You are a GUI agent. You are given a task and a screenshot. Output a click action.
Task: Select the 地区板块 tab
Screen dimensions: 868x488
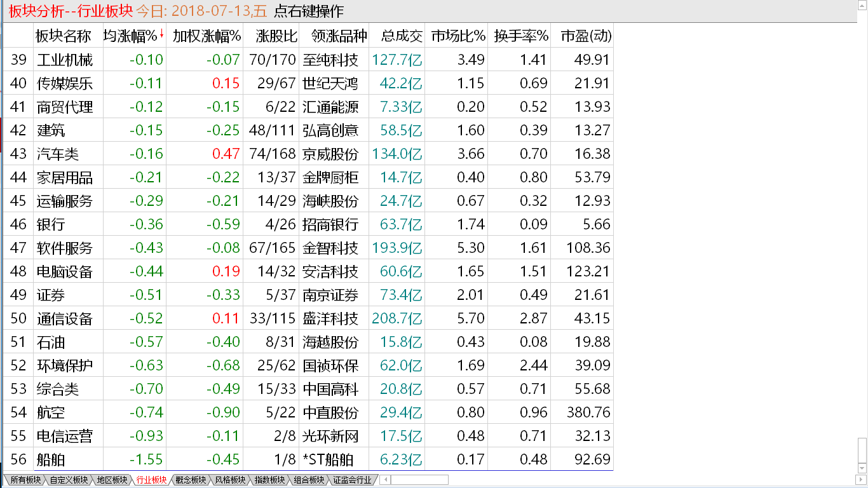coord(112,480)
